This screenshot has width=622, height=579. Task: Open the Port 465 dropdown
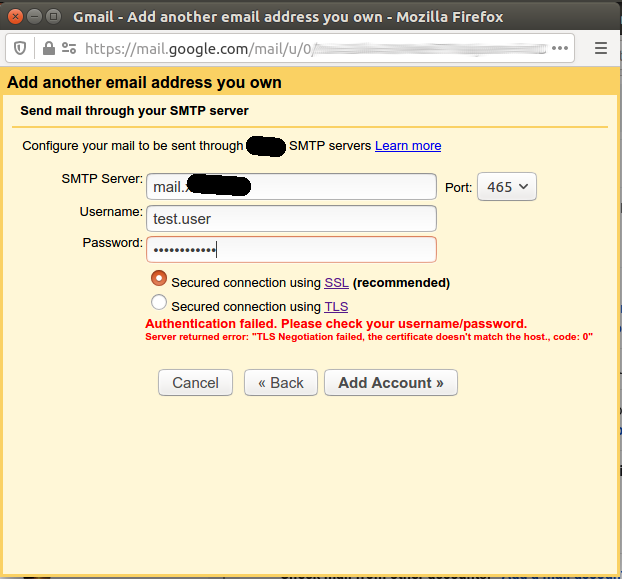pyautogui.click(x=507, y=186)
